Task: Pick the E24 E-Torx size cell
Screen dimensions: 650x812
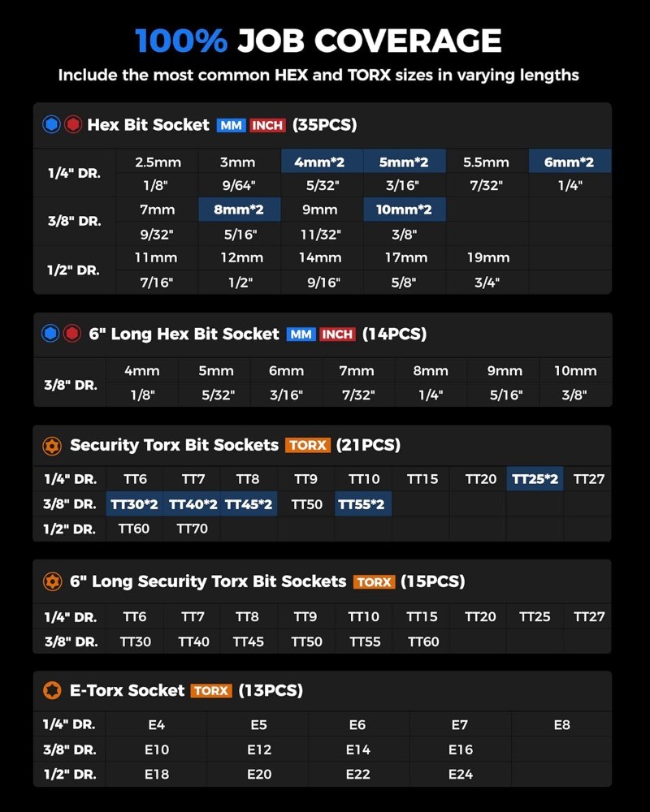Action: point(460,774)
